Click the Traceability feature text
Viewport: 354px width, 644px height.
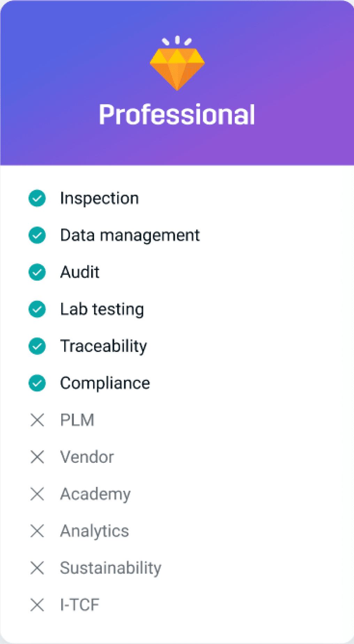click(x=103, y=346)
